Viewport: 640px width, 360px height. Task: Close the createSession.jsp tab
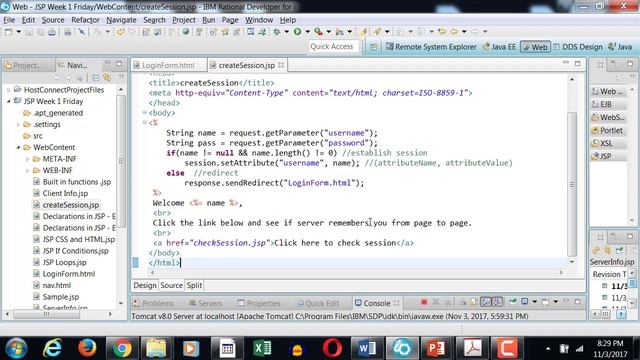pyautogui.click(x=281, y=65)
